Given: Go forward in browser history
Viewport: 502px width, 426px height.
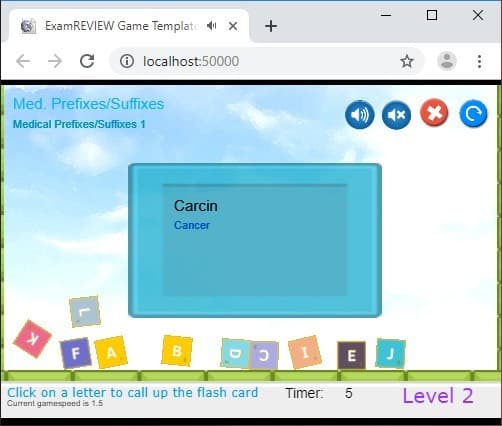Looking at the screenshot, I should (x=55, y=61).
